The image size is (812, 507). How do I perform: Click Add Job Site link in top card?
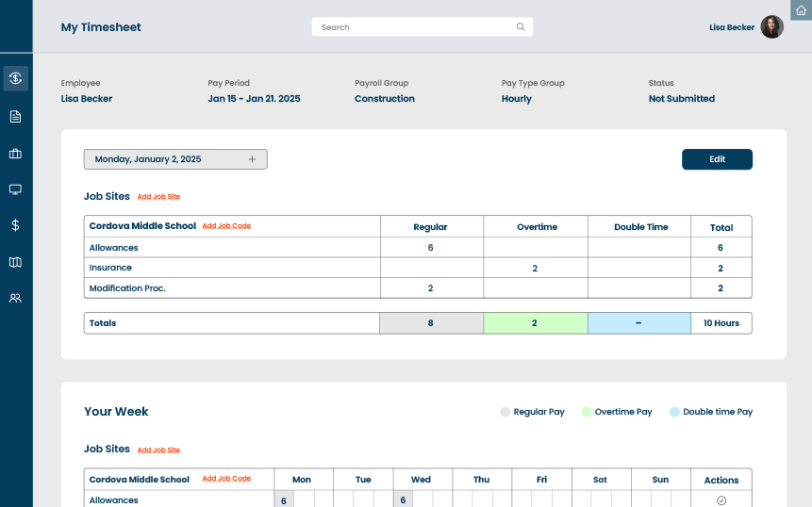(158, 197)
